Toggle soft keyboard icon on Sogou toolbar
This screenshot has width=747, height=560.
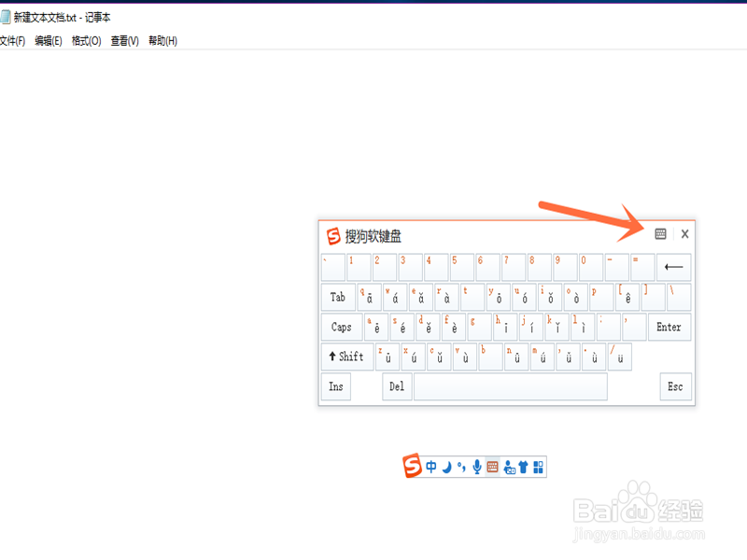pyautogui.click(x=493, y=468)
